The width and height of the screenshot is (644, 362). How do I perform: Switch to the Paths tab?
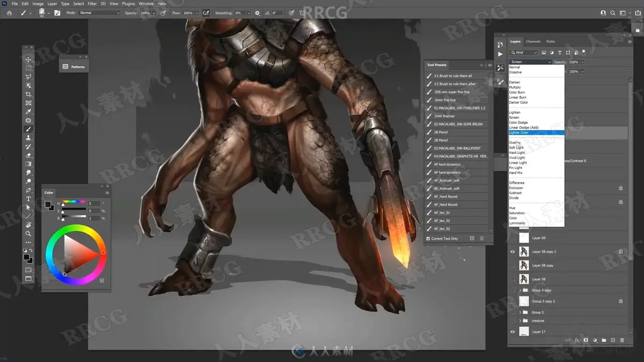point(551,41)
